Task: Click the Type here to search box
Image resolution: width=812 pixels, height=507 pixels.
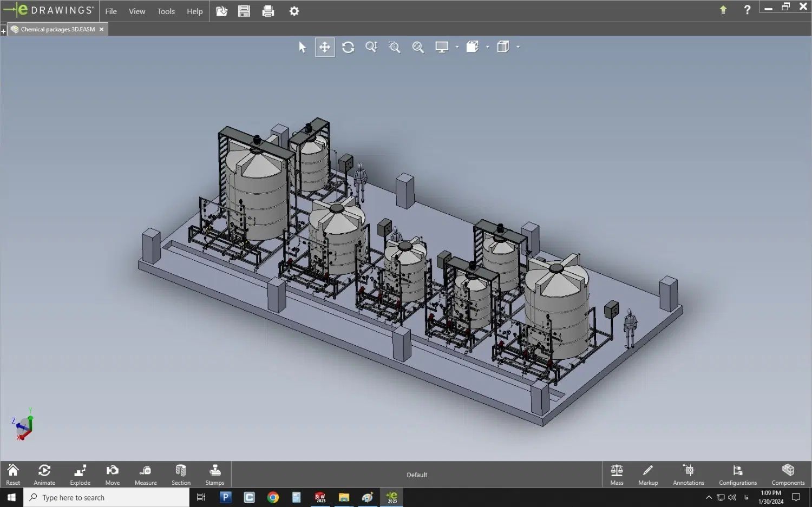Action: click(x=107, y=497)
